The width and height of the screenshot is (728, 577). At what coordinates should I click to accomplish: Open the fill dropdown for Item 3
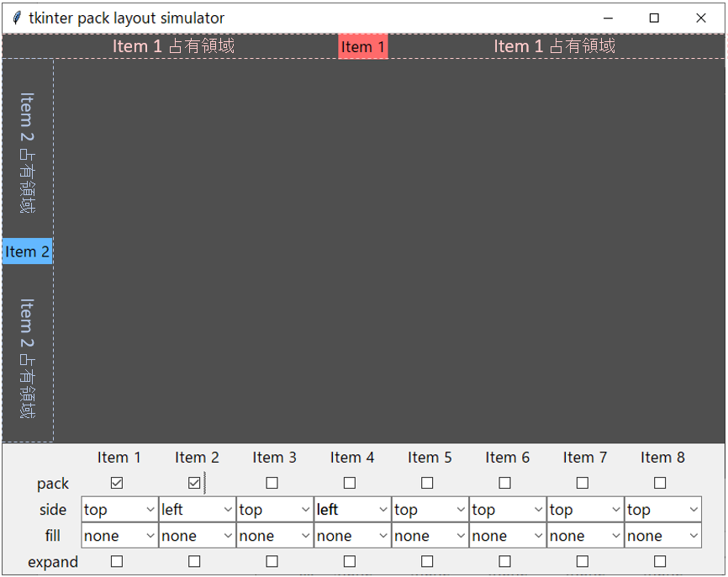coord(275,536)
